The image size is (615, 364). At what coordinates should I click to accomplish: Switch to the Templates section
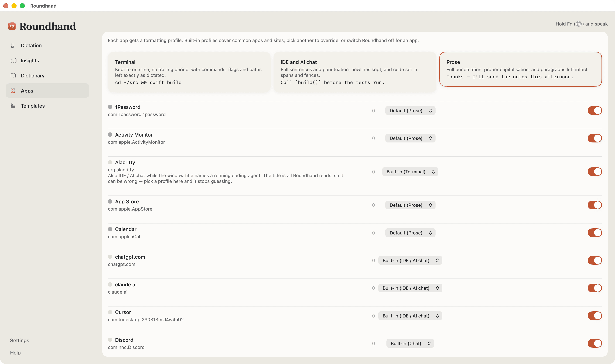click(x=47, y=106)
